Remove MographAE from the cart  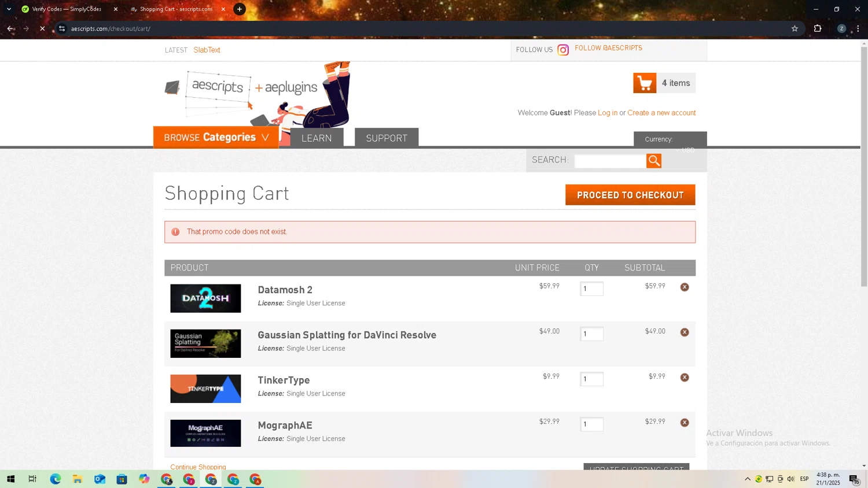(685, 423)
